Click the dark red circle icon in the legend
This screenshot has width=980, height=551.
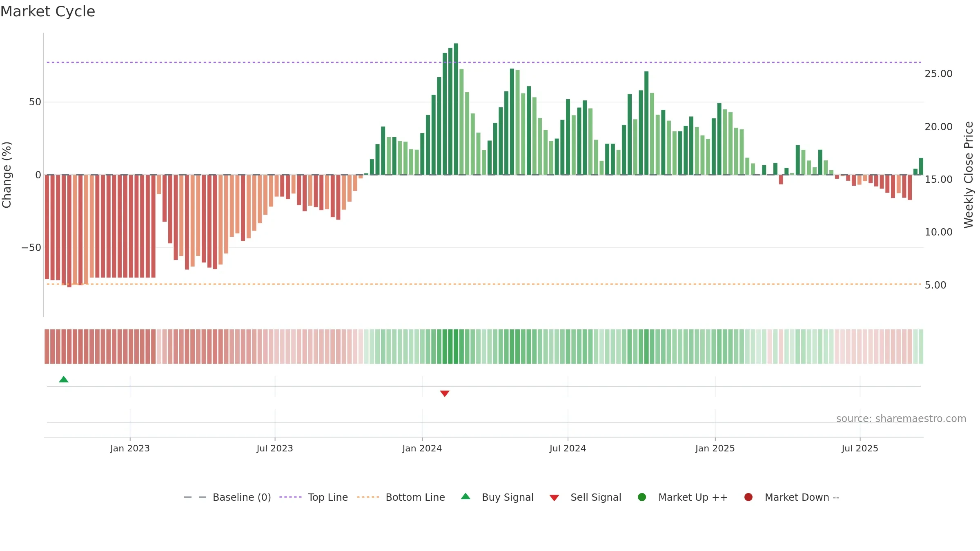748,497
